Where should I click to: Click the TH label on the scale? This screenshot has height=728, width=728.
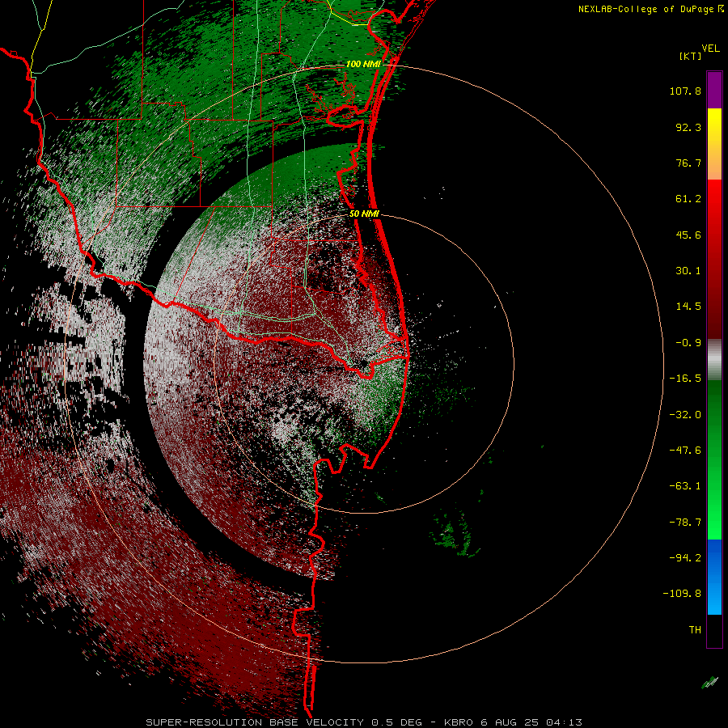(x=695, y=630)
